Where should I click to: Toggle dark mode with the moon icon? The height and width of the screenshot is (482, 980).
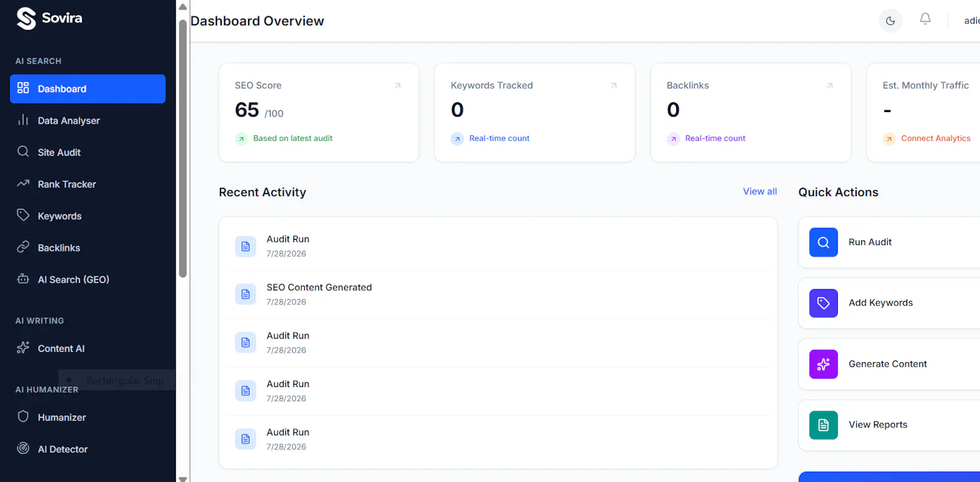click(890, 21)
